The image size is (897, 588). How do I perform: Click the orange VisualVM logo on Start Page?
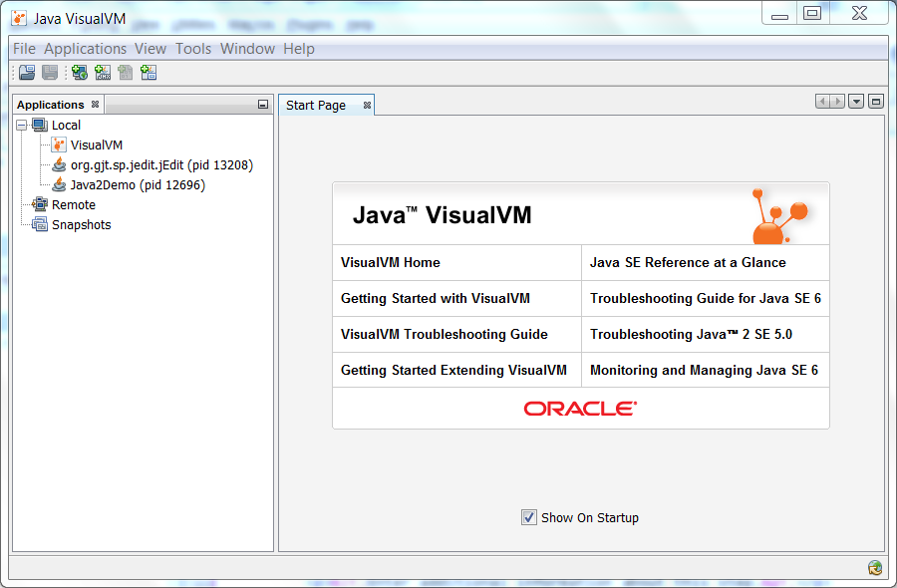pos(779,216)
